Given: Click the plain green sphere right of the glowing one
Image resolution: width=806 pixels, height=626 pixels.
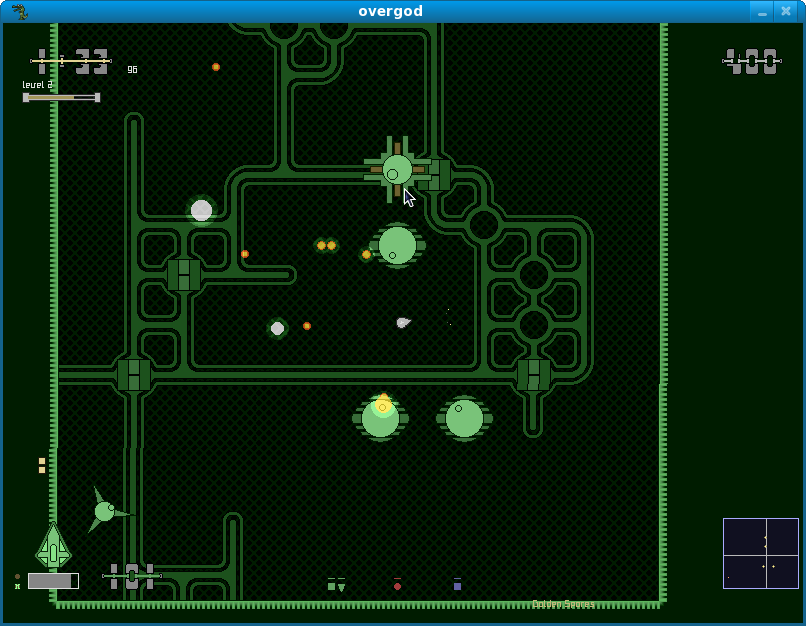Looking at the screenshot, I should point(464,418).
